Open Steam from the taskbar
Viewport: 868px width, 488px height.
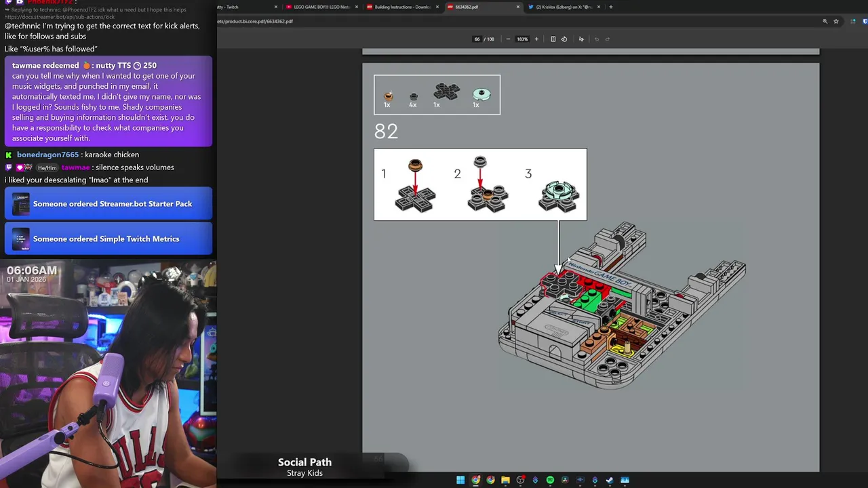click(x=610, y=481)
